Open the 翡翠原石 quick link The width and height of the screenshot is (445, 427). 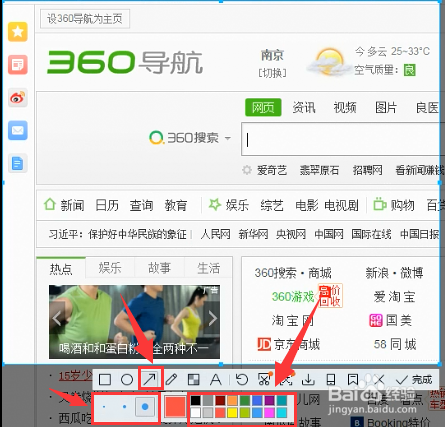(319, 170)
